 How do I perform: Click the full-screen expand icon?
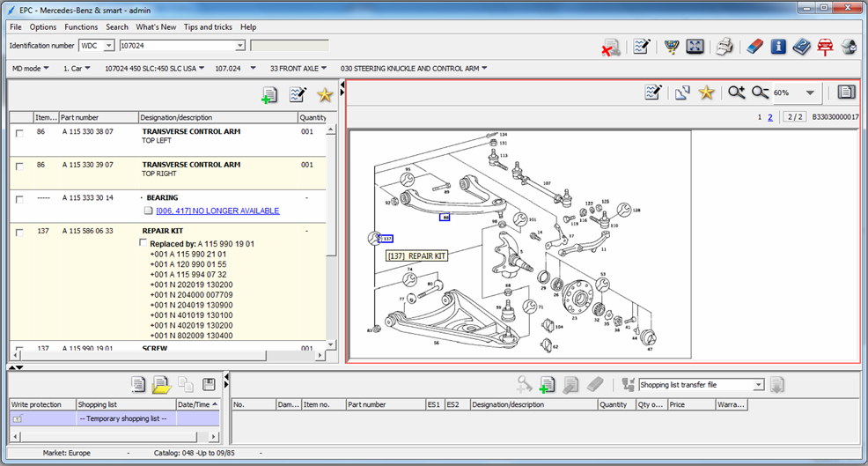695,47
